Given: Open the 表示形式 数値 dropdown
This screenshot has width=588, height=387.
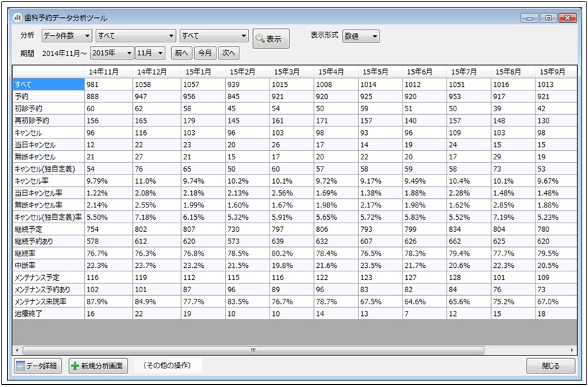Looking at the screenshot, I should pyautogui.click(x=361, y=37).
